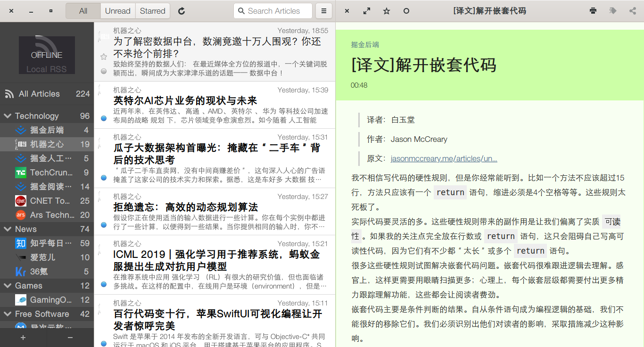Show All articles filter tab
The height and width of the screenshot is (347, 644).
[x=83, y=11]
